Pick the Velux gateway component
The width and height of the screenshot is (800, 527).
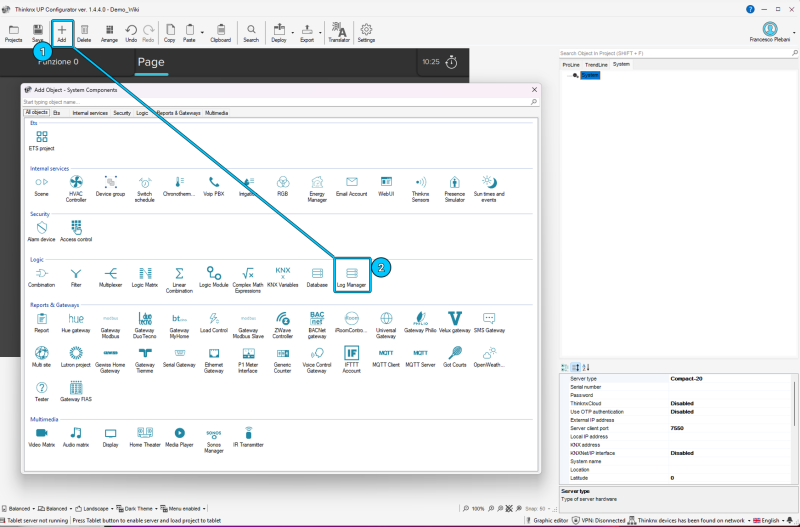coord(455,323)
